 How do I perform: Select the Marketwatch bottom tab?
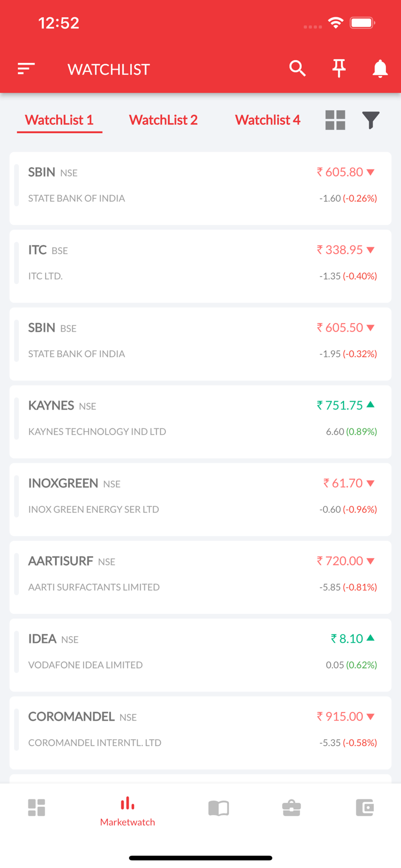[x=128, y=811]
